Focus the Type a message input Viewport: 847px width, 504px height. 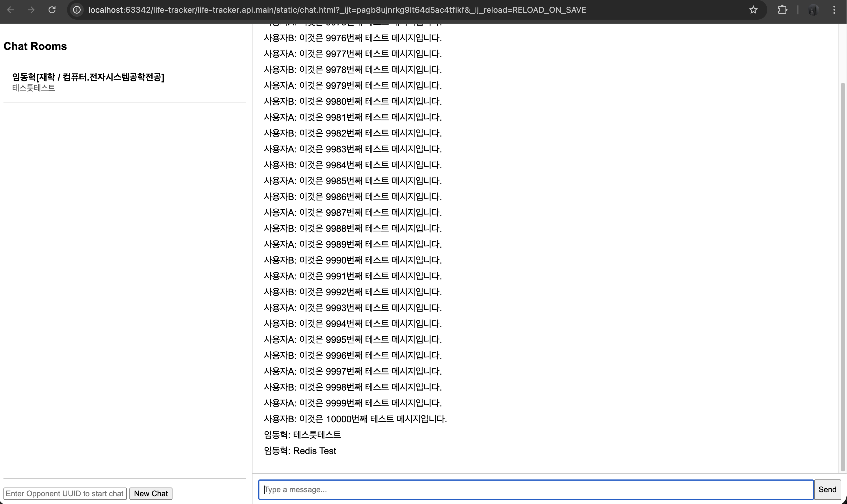[x=536, y=489]
